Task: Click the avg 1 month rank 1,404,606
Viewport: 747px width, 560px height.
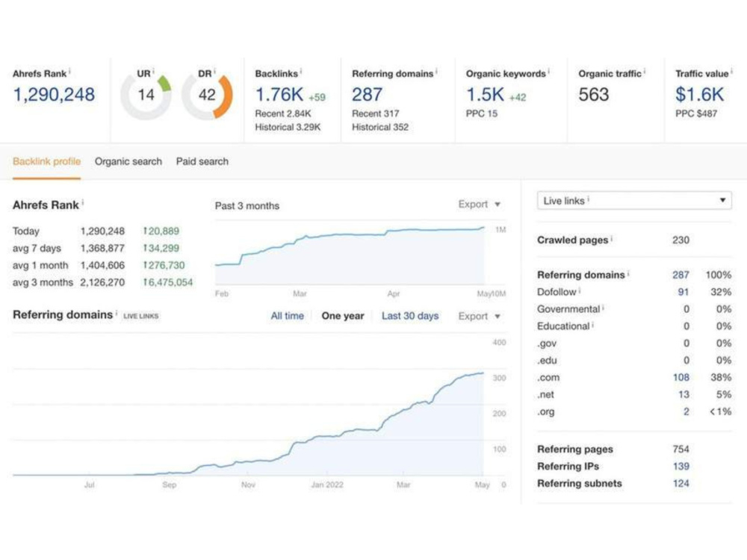Action: click(102, 265)
